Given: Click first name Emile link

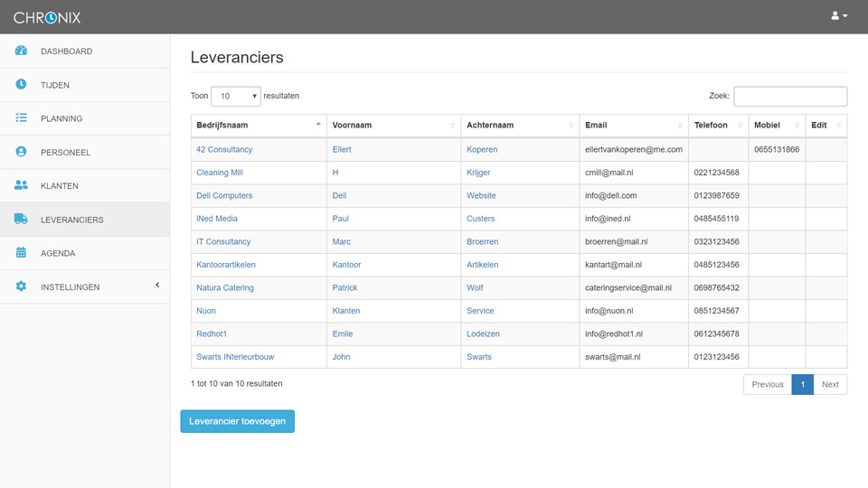Looking at the screenshot, I should pyautogui.click(x=342, y=333).
